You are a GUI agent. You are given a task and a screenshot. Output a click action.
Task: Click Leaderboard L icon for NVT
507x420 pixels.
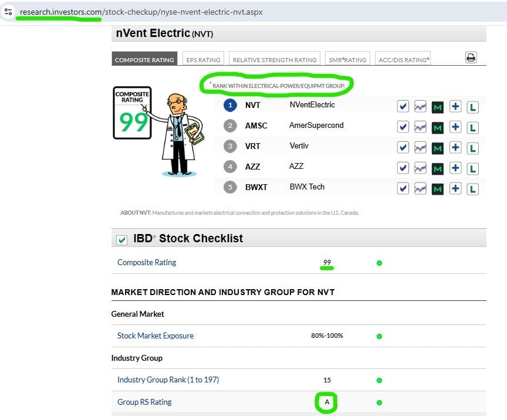(473, 107)
